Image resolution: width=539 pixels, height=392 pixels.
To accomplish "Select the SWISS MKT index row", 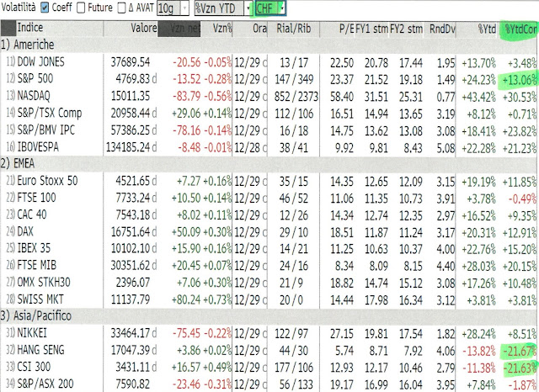I will pyautogui.click(x=269, y=299).
